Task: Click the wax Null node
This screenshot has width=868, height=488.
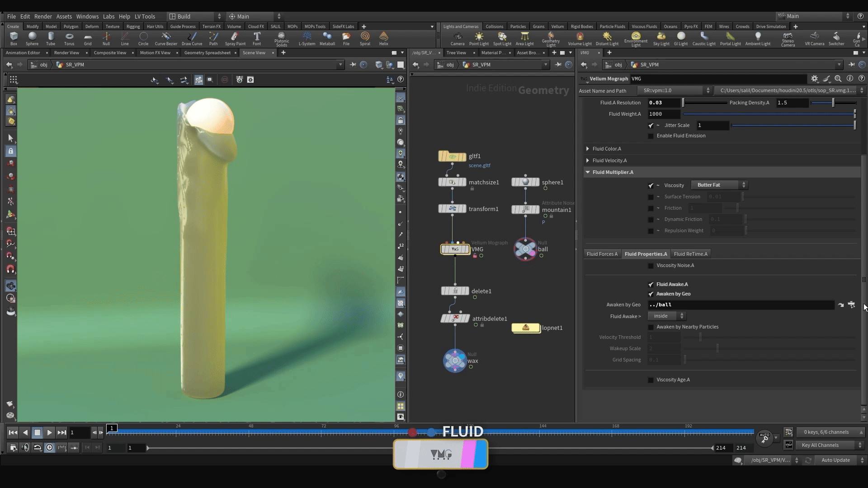Action: pyautogui.click(x=455, y=361)
